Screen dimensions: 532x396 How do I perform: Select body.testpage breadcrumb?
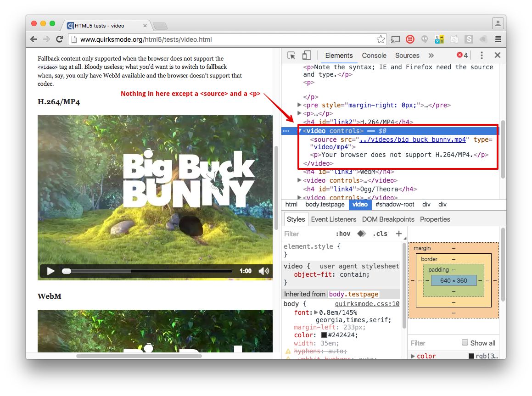(x=325, y=204)
